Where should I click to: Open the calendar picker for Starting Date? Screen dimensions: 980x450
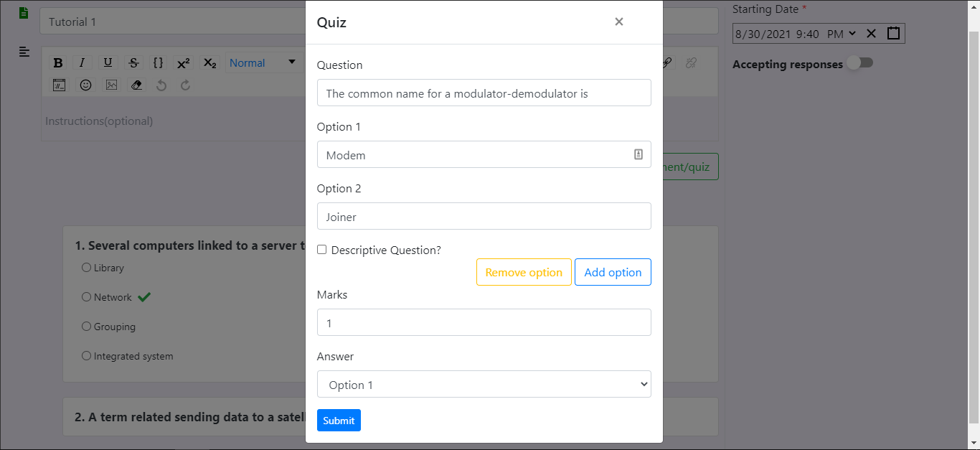click(x=893, y=33)
